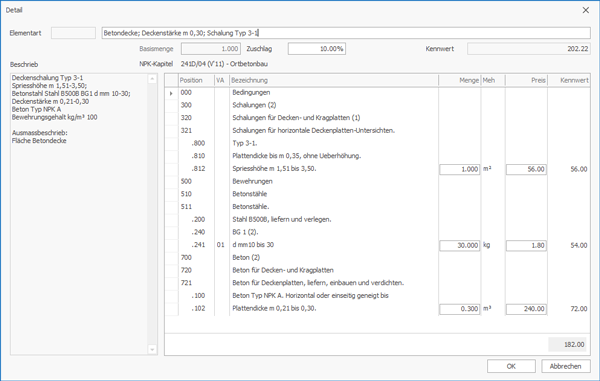Close the Detail dialog

pos(586,10)
